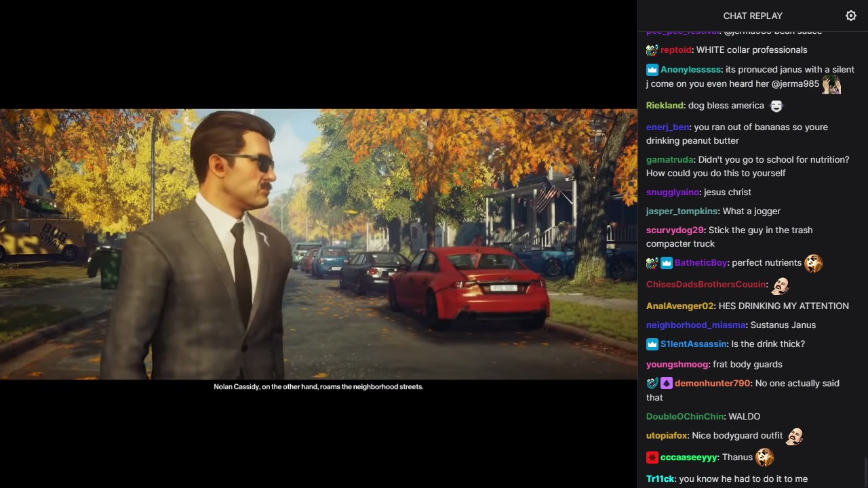Image resolution: width=868 pixels, height=488 pixels.
Task: Open scurvydog29's user card
Action: click(x=676, y=230)
